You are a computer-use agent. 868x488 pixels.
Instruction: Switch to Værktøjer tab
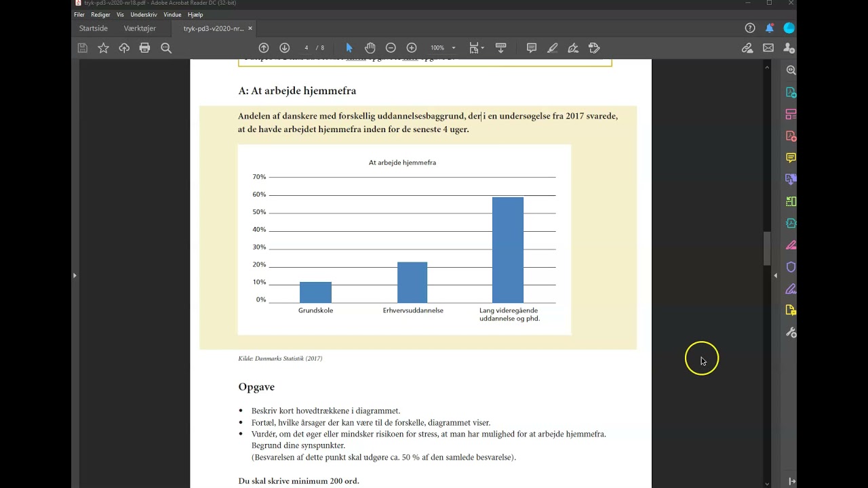pyautogui.click(x=140, y=28)
